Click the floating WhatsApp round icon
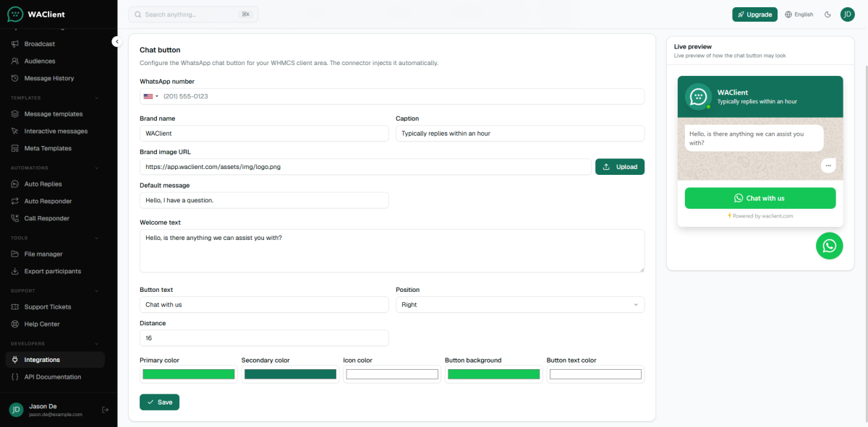Image resolution: width=868 pixels, height=427 pixels. pyautogui.click(x=830, y=246)
